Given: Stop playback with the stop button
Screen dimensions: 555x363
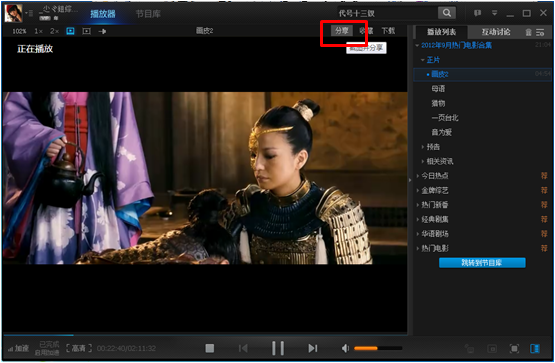Looking at the screenshot, I should pyautogui.click(x=210, y=348).
